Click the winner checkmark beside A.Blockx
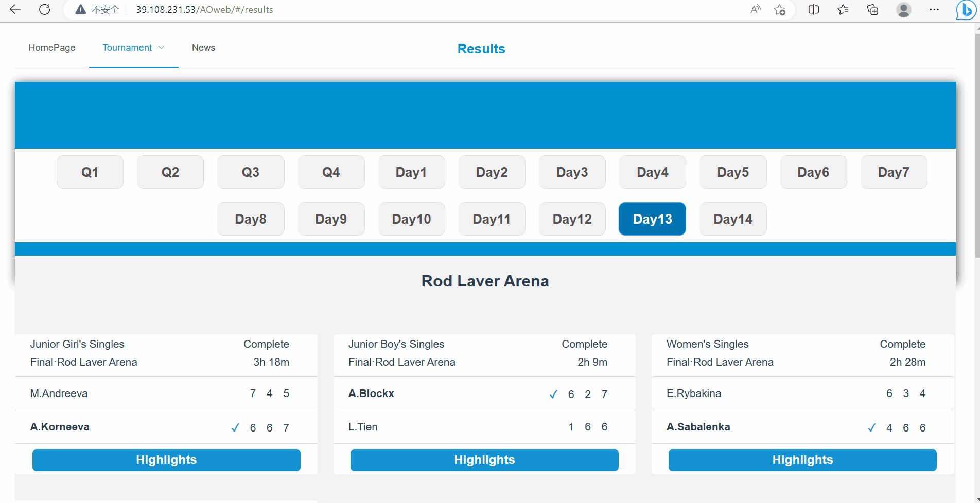Image resolution: width=980 pixels, height=503 pixels. [x=553, y=394]
